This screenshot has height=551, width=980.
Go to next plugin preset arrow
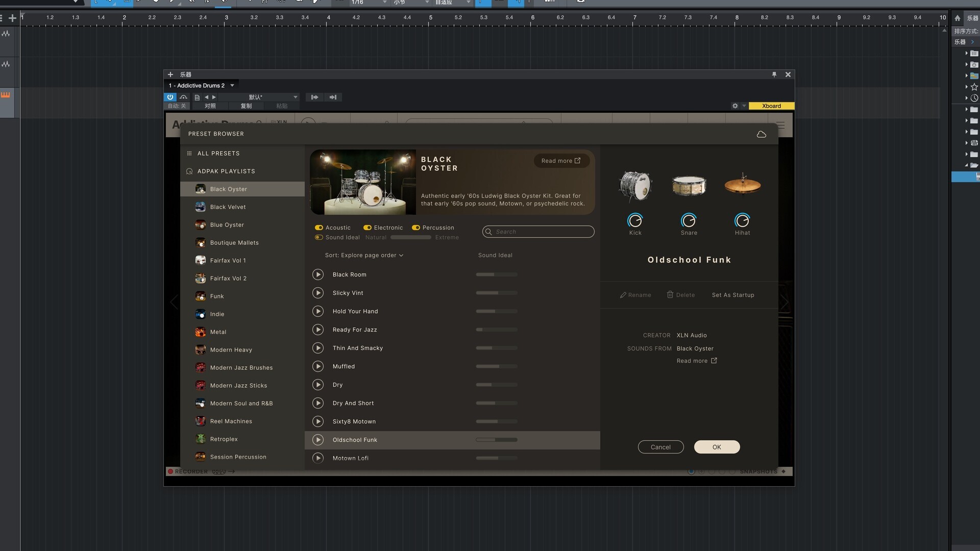[214, 97]
